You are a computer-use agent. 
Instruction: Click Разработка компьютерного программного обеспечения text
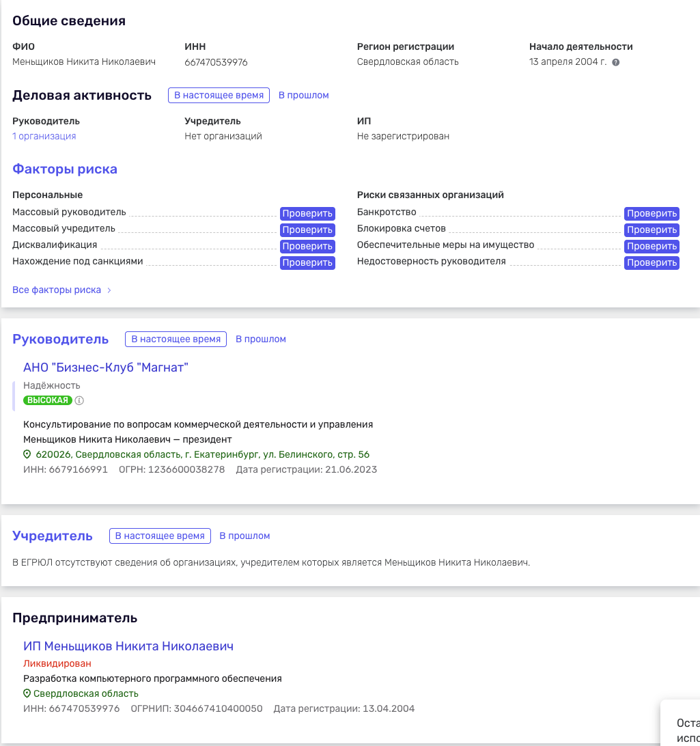point(153,679)
